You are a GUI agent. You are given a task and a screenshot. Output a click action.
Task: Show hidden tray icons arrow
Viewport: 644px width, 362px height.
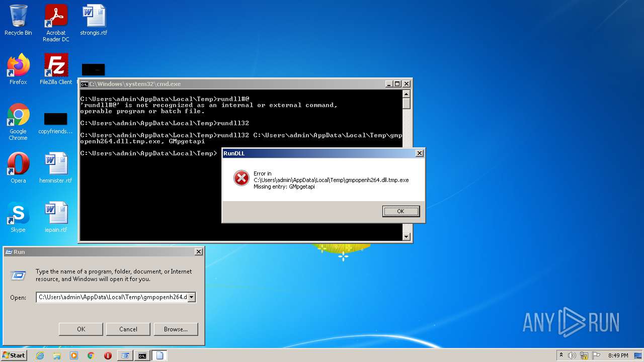pos(561,355)
